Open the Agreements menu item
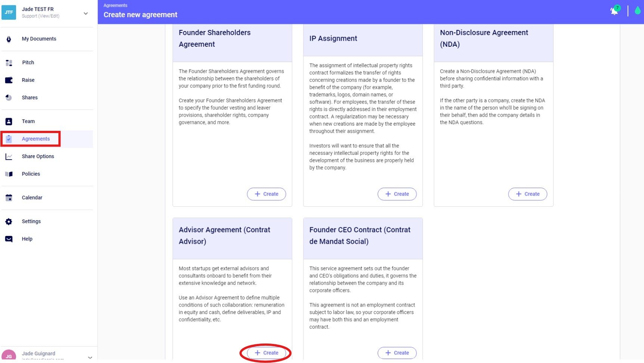Screen dimensions: 644x363 pos(36,139)
